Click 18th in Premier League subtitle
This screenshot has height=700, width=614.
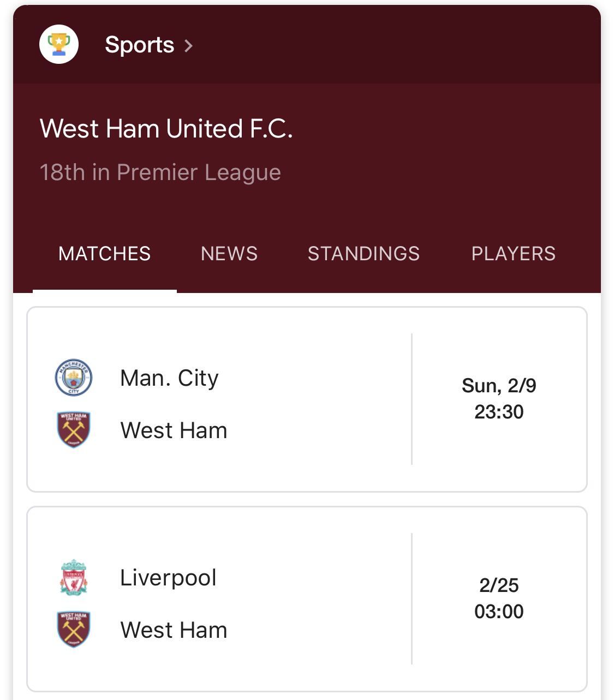click(x=160, y=172)
